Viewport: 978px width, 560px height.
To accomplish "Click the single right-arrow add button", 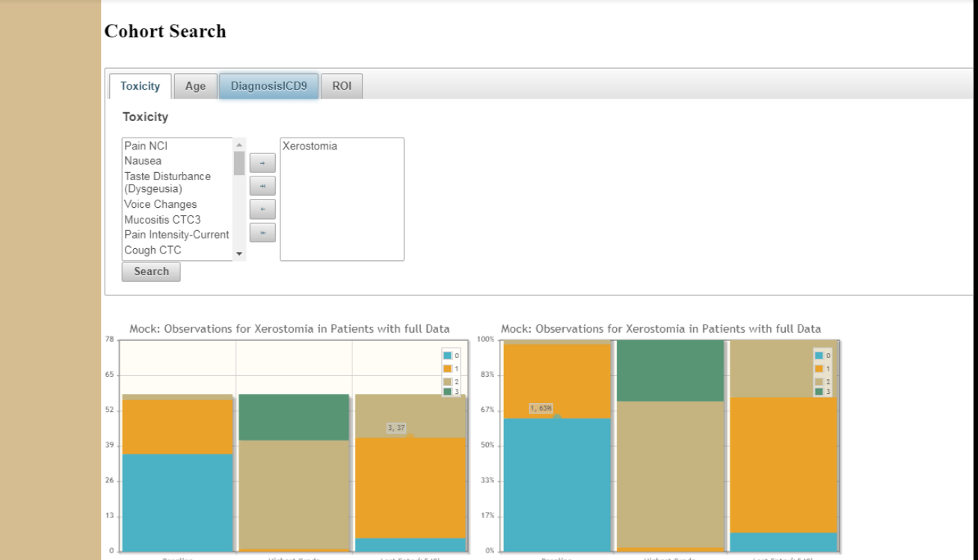I will 262,162.
